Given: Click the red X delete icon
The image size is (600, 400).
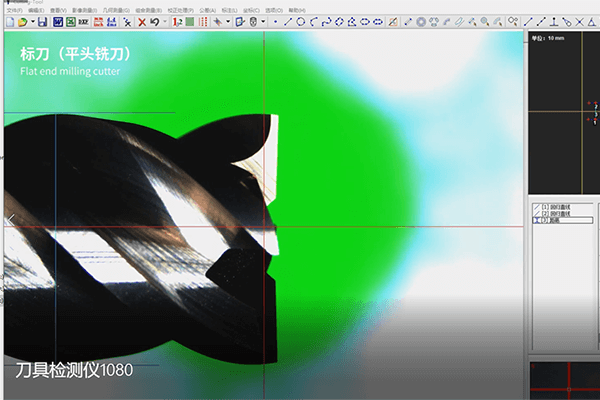Looking at the screenshot, I should 141,21.
